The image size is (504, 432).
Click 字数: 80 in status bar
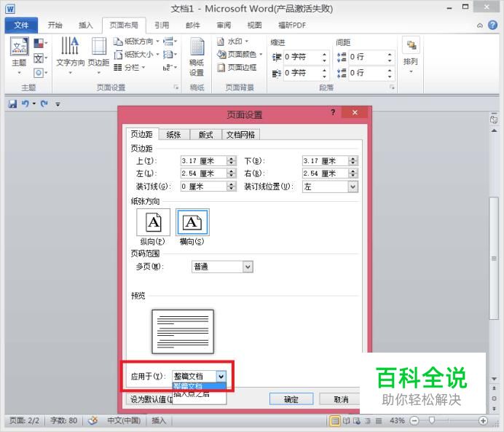pos(63,420)
